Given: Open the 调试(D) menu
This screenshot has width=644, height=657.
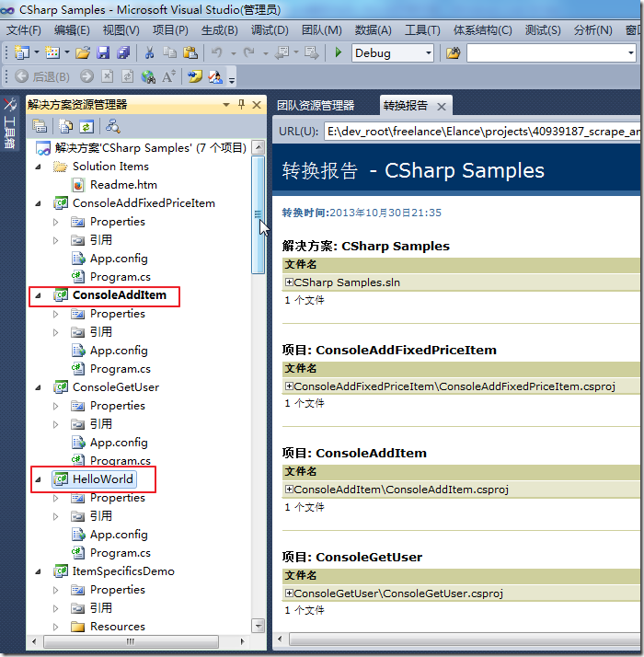Looking at the screenshot, I should (270, 30).
